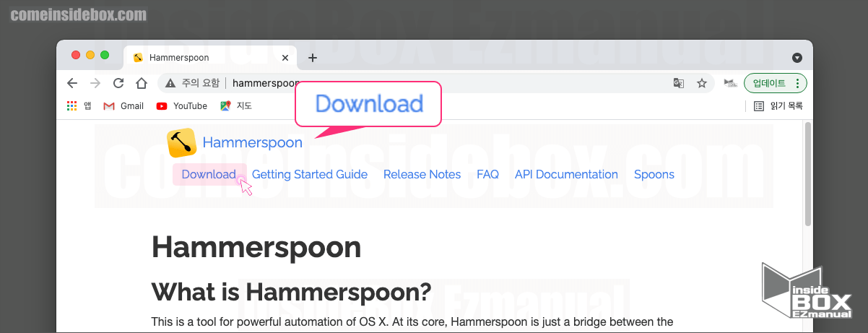Click the Hammerspoon site title link

253,142
